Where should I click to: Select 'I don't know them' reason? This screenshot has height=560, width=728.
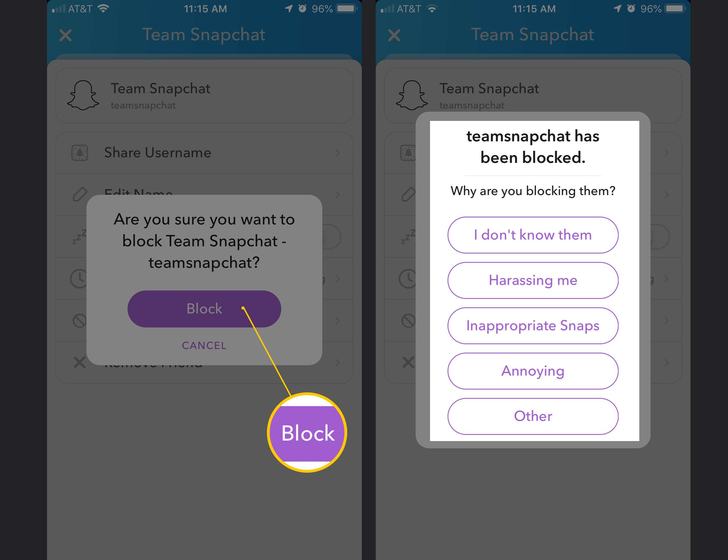tap(533, 235)
